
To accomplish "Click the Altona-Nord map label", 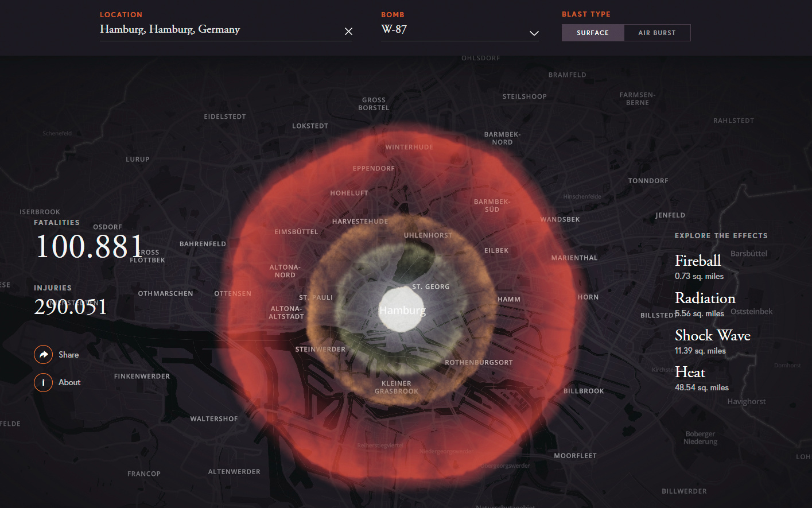I will [285, 272].
